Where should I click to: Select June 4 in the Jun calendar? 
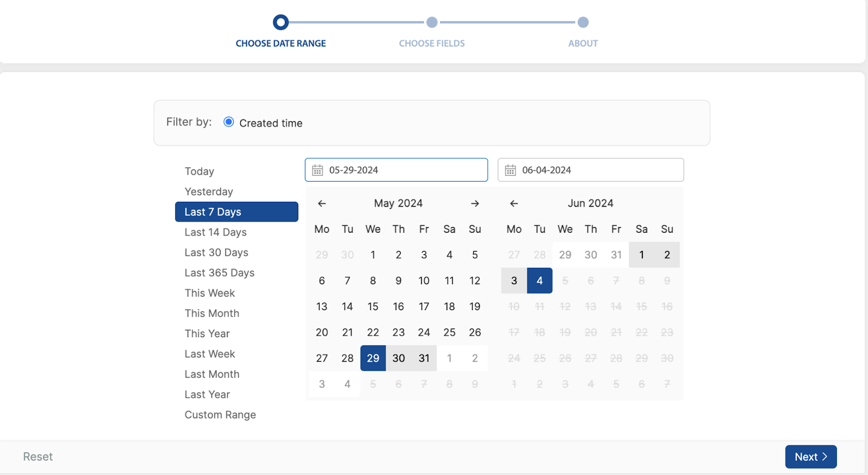pos(540,280)
